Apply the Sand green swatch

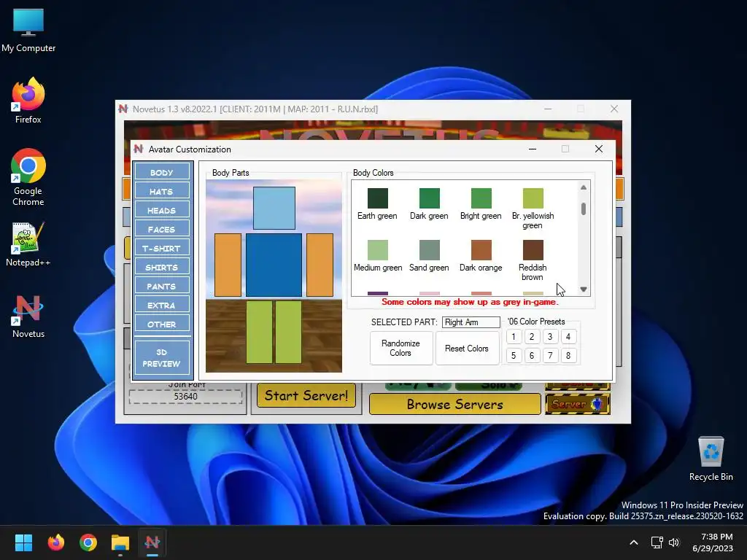coord(429,250)
